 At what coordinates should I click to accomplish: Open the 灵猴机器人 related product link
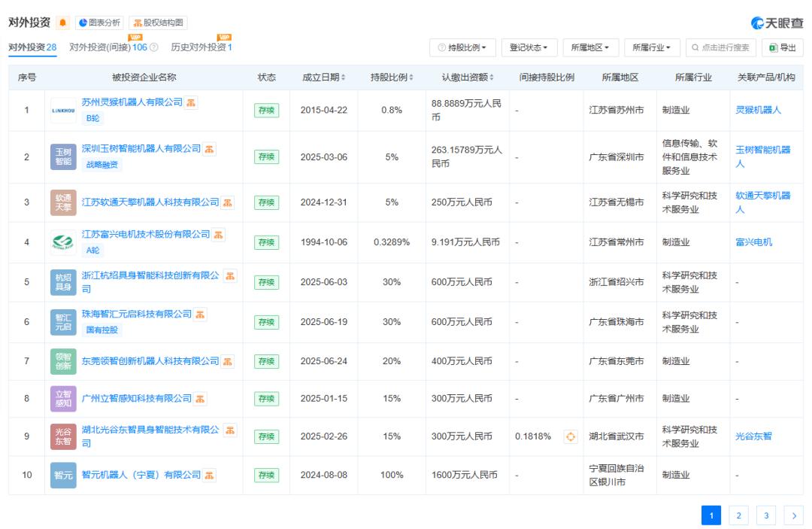click(758, 110)
